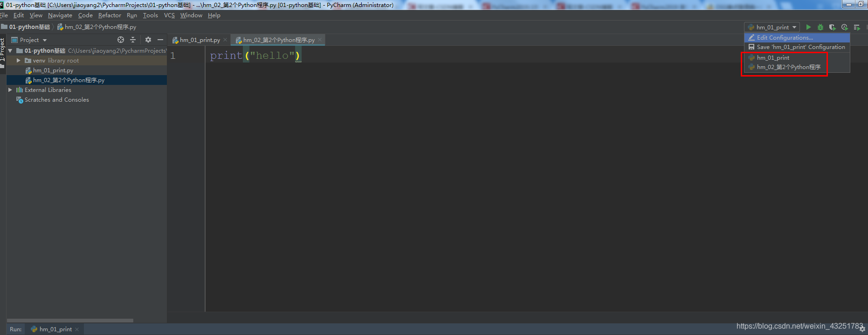This screenshot has width=868, height=335.
Task: Locate current file with crosshair icon
Action: pyautogui.click(x=121, y=40)
